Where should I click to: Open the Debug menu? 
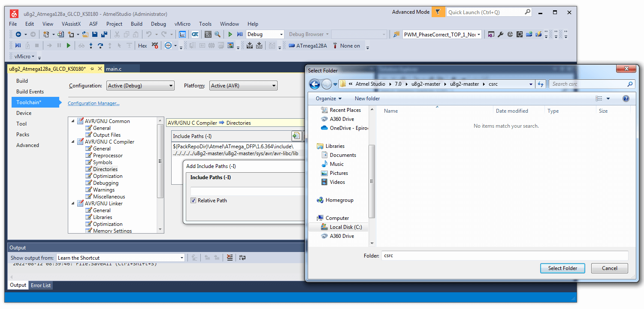pos(158,24)
